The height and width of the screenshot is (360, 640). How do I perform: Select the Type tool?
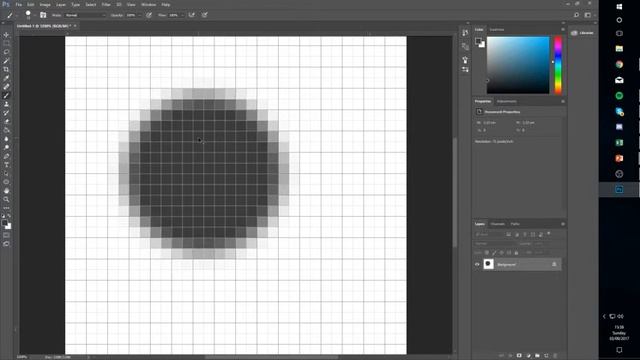click(6, 165)
